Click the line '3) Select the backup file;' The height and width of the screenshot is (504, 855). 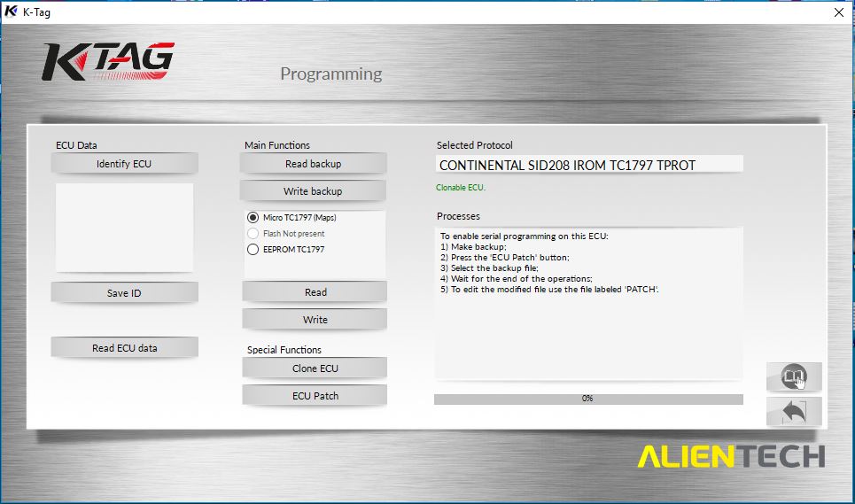[x=489, y=268]
